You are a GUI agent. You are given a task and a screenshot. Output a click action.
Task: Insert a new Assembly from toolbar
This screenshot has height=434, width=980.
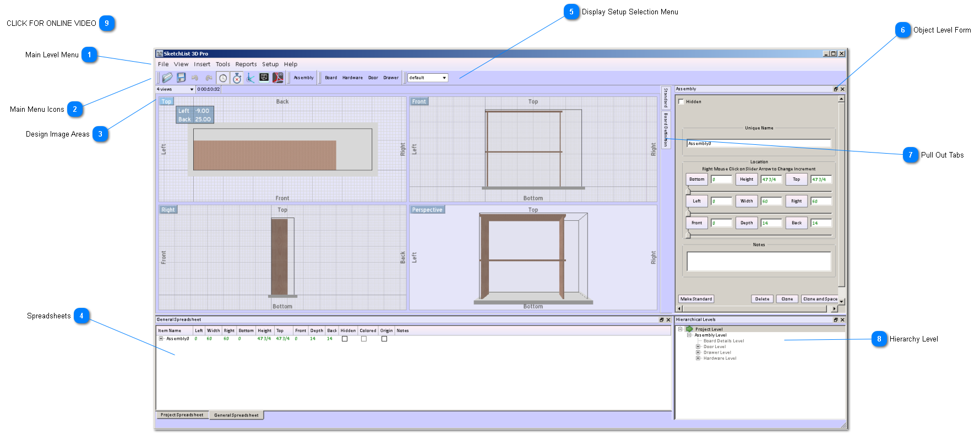pos(303,78)
